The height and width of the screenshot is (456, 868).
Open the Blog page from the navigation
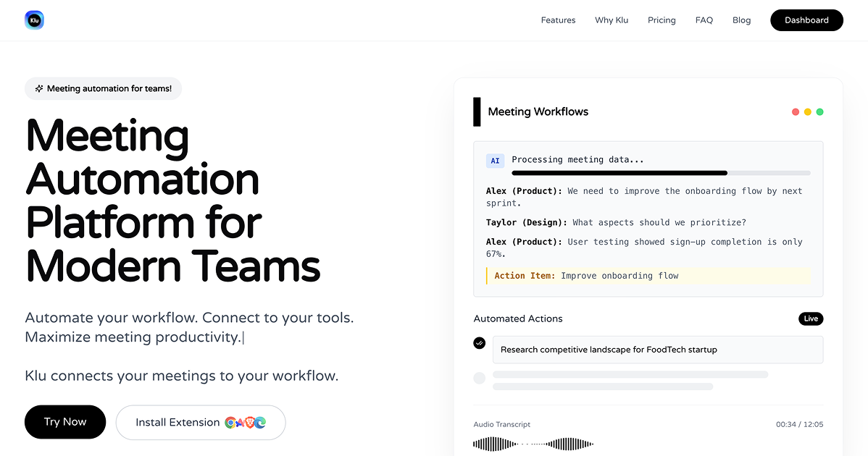pos(741,20)
